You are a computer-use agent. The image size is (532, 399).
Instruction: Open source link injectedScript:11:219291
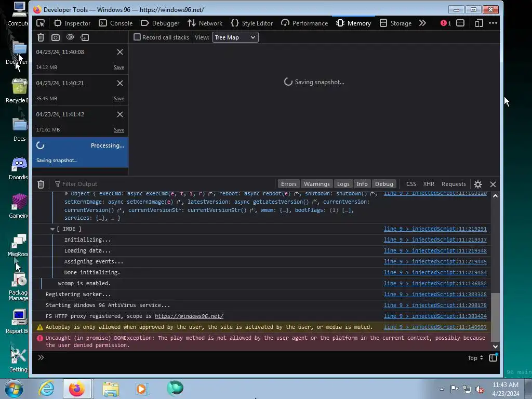click(435, 229)
